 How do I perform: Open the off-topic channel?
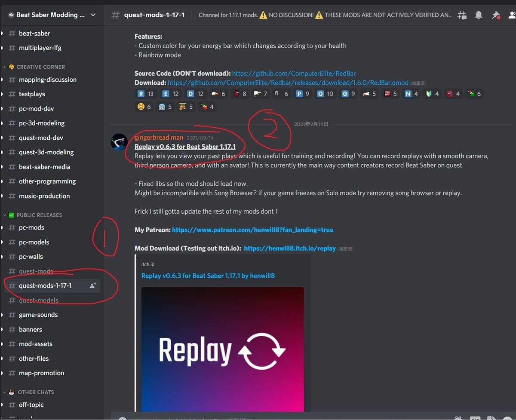click(52, 405)
